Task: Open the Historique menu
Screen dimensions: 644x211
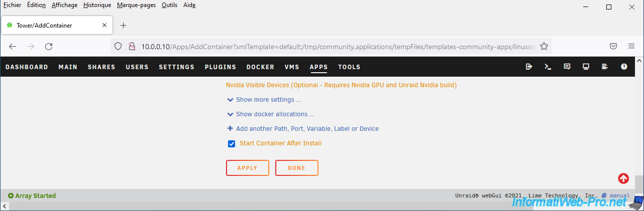Action: coord(97,5)
